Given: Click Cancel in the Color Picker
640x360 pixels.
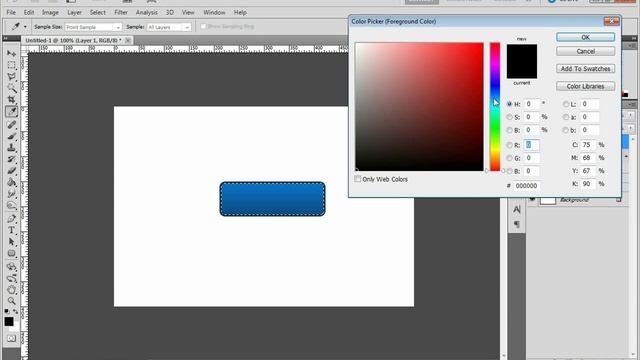Looking at the screenshot, I should tap(585, 51).
